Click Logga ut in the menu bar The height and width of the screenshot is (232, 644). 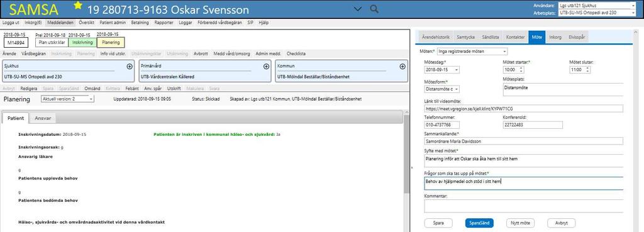(11, 23)
